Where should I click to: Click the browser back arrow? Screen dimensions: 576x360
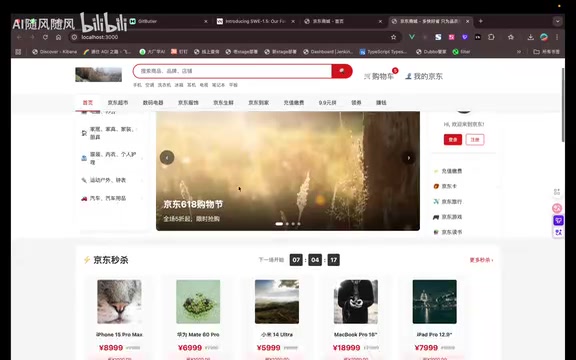pos(19,37)
